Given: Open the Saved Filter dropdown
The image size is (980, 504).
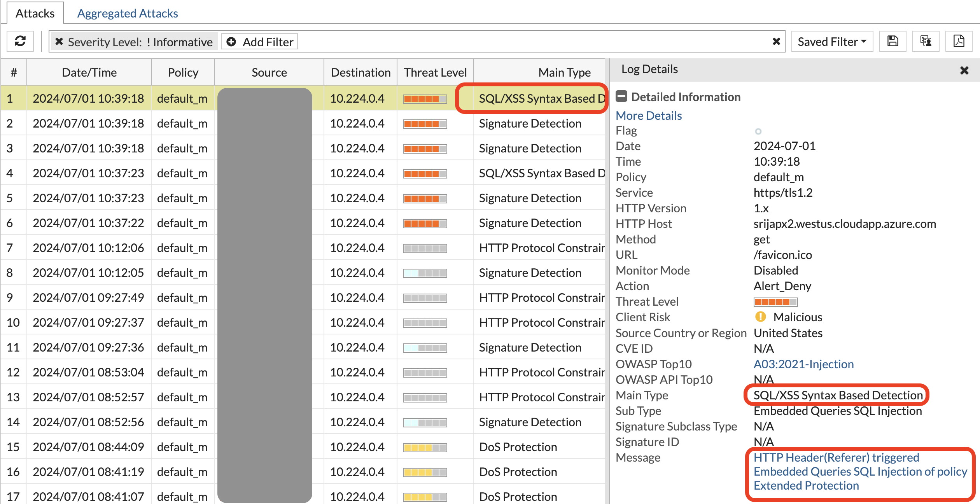Looking at the screenshot, I should 832,42.
